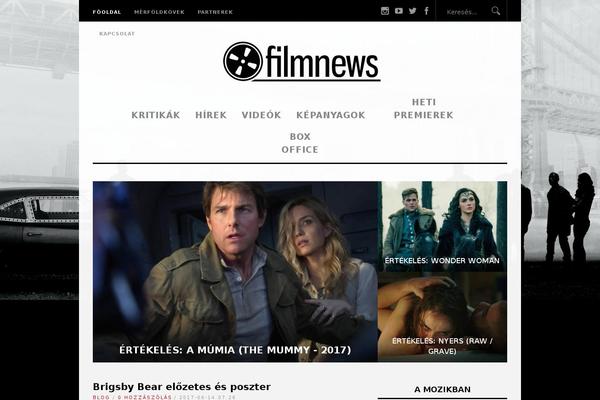The image size is (600, 400).
Task: Open Brigsby Bear előzetes és poszter article
Action: click(x=182, y=387)
